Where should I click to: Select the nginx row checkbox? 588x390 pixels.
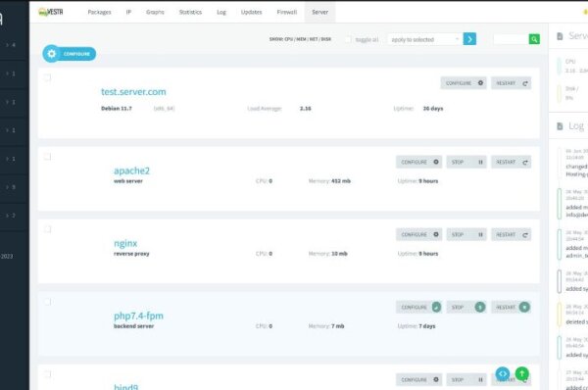(47, 229)
